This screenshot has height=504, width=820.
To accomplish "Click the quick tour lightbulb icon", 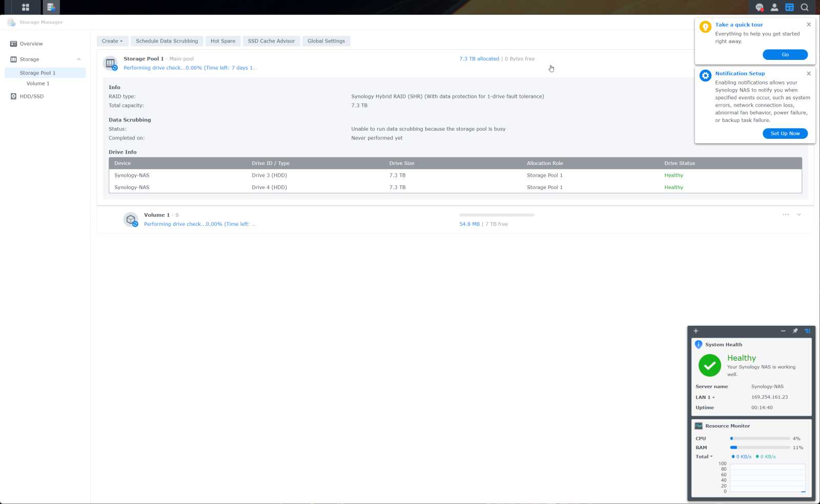I will [x=705, y=27].
